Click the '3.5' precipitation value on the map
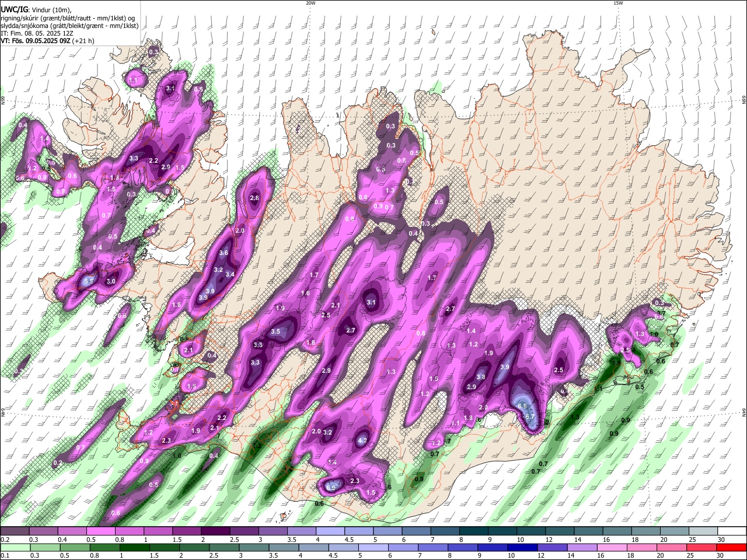747x560 pixels. [276, 331]
